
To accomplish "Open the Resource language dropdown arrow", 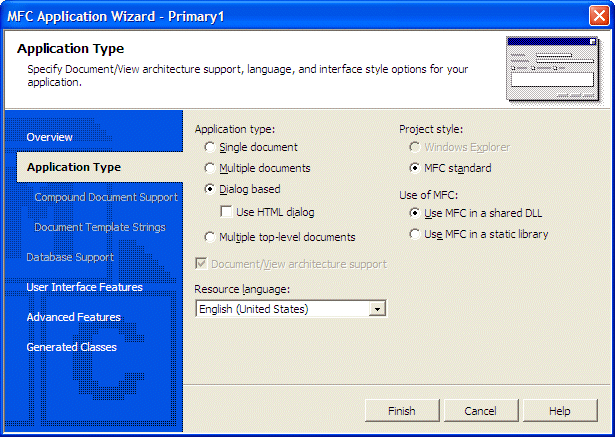I will 377,309.
